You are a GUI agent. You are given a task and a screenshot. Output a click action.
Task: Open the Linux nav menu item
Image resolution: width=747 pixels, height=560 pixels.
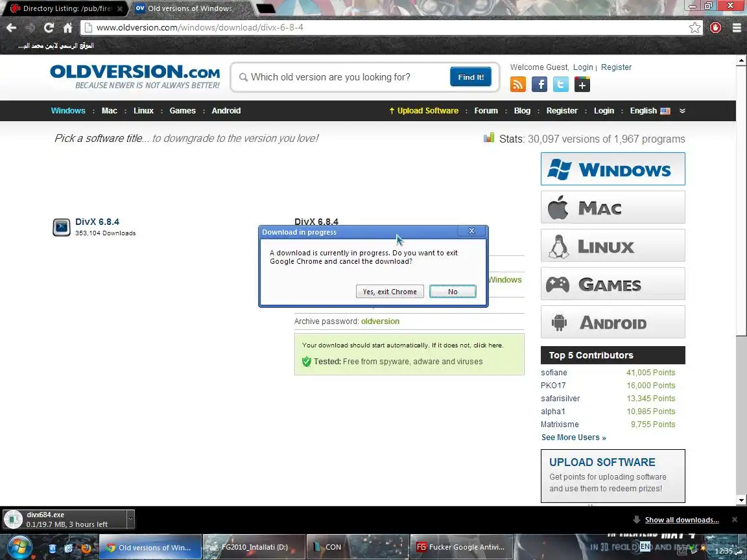(x=143, y=110)
